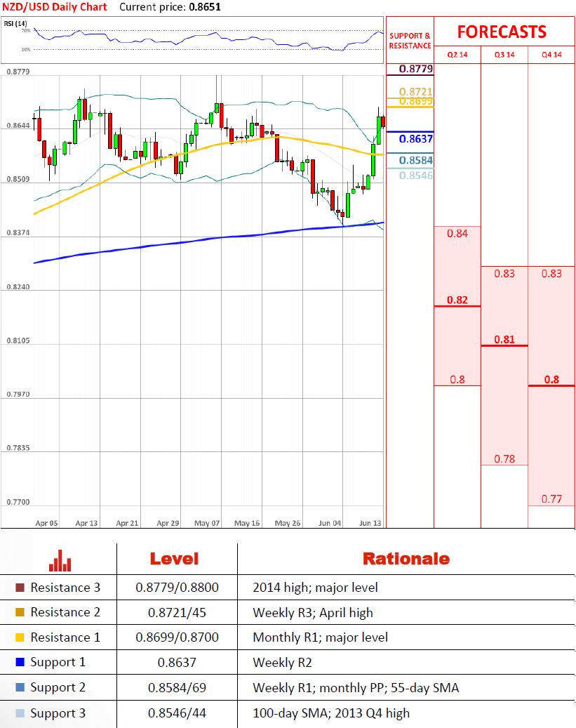
Task: Click the Support 2 steel-blue color swatch
Action: point(20,687)
